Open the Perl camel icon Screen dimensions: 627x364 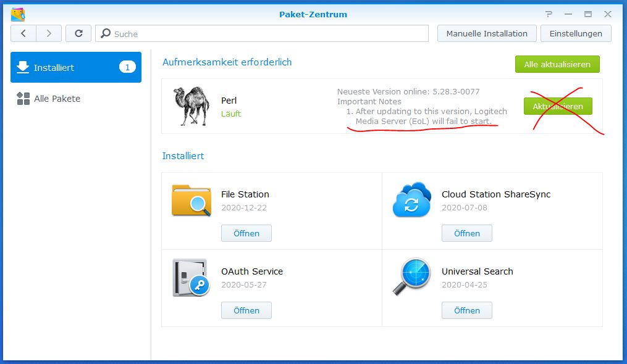point(191,106)
